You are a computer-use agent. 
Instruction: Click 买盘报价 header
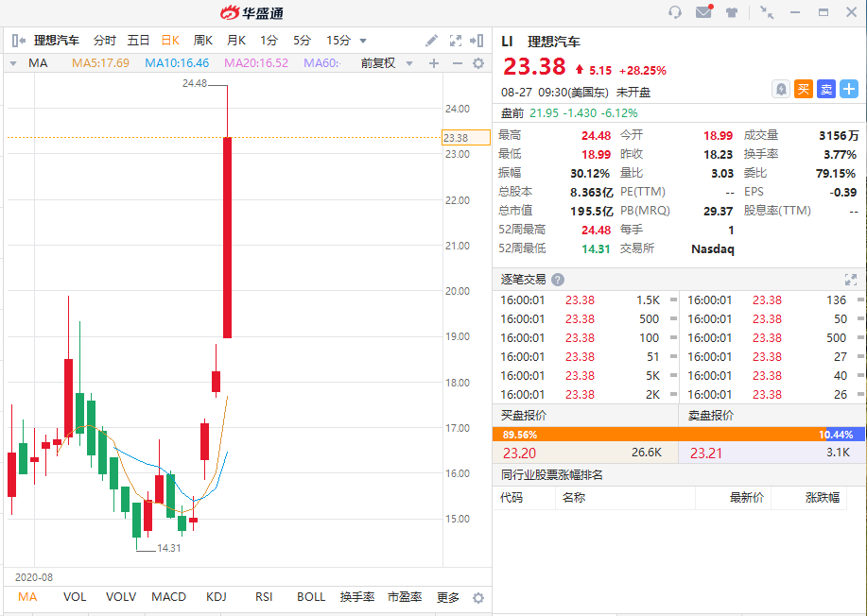click(523, 416)
